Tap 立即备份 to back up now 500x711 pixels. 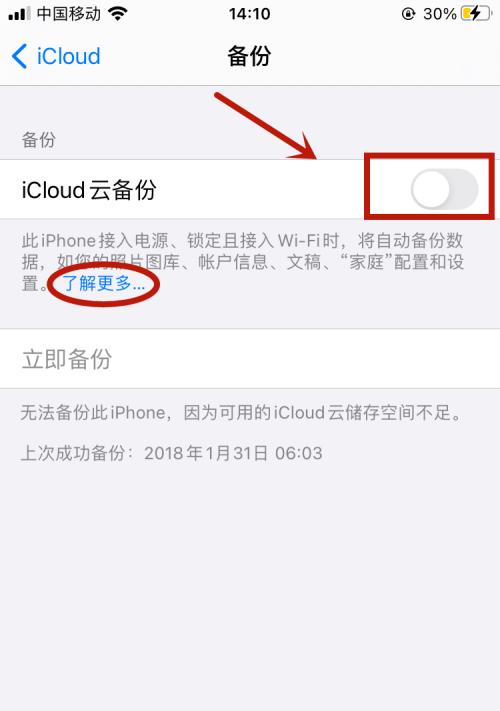pos(250,359)
